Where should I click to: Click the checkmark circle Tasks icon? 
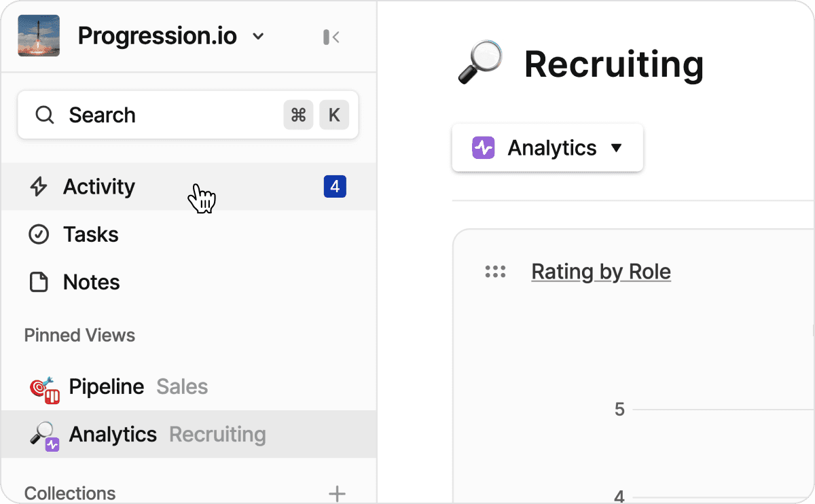[39, 234]
